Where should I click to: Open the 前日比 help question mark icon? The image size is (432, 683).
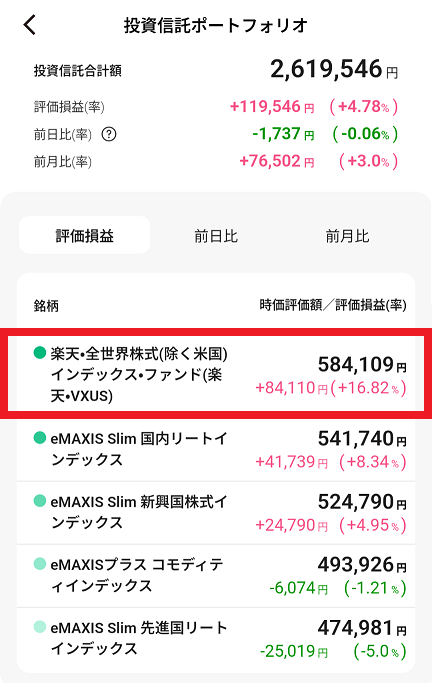pyautogui.click(x=109, y=134)
